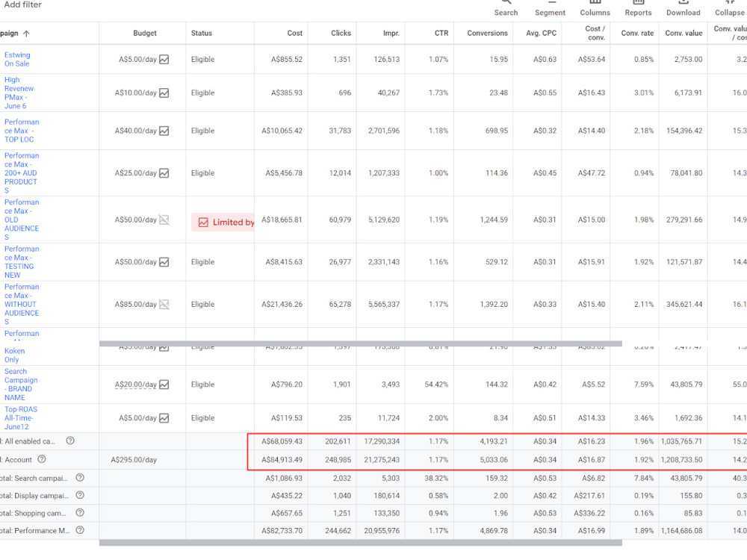Click budget chart icon for Estwing On Sale
The height and width of the screenshot is (560, 747).
164,60
